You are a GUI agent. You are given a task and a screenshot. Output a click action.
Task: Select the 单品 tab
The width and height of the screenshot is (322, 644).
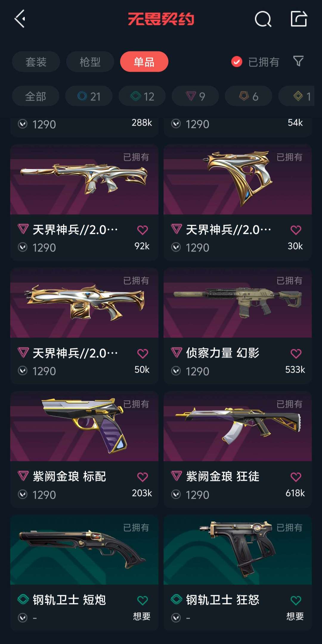(x=144, y=62)
